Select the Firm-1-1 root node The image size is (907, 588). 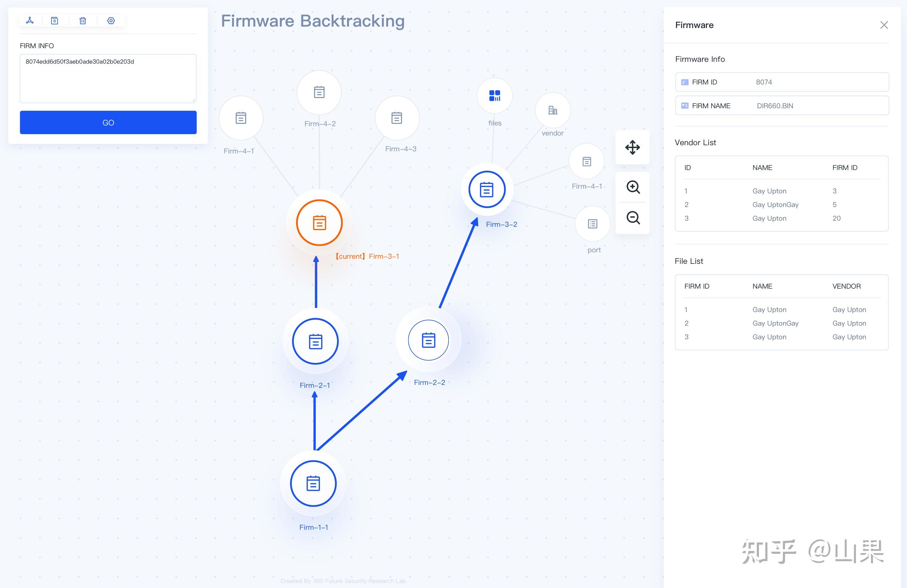click(x=313, y=483)
